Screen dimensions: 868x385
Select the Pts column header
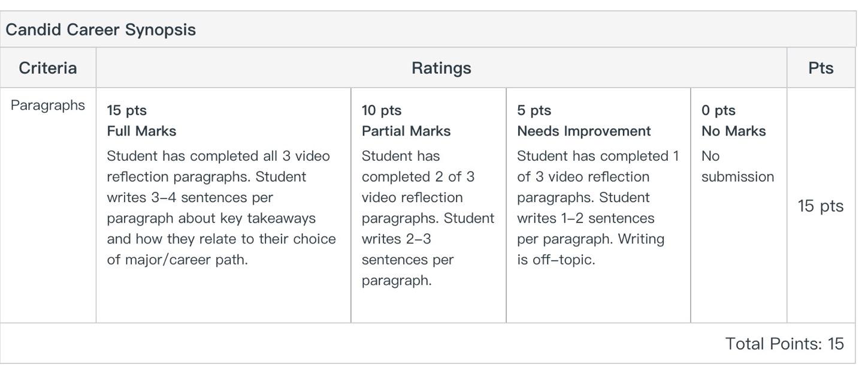[x=820, y=68]
